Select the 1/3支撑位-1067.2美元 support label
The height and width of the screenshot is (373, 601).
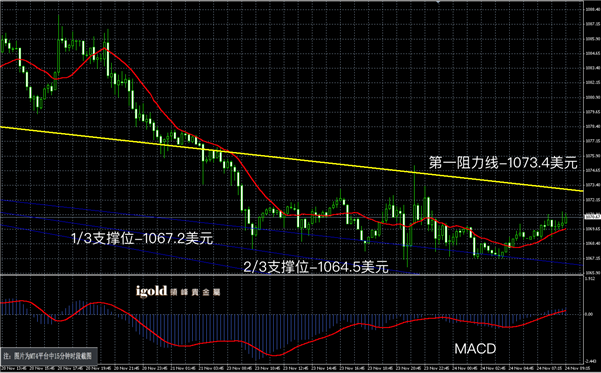coord(142,238)
